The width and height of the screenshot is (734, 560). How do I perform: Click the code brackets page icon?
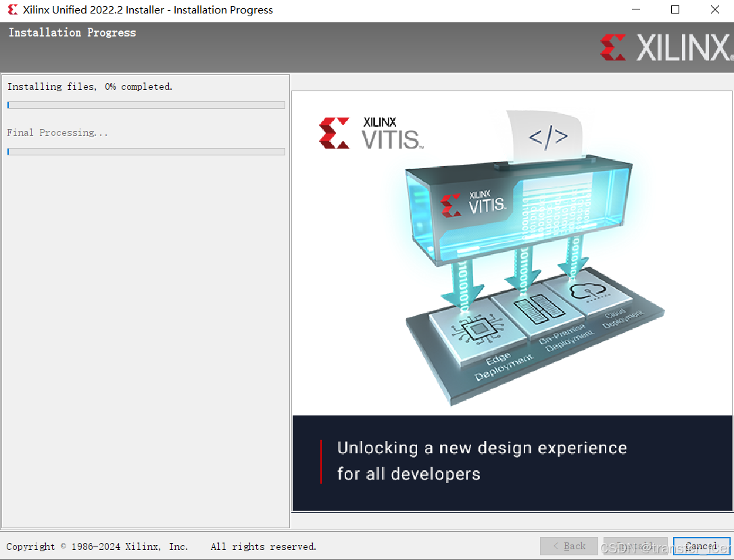tap(547, 136)
